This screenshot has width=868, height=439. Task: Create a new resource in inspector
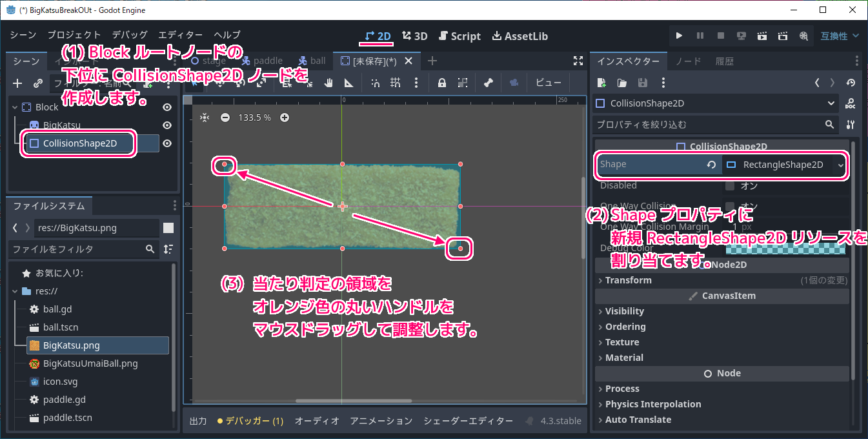click(601, 83)
